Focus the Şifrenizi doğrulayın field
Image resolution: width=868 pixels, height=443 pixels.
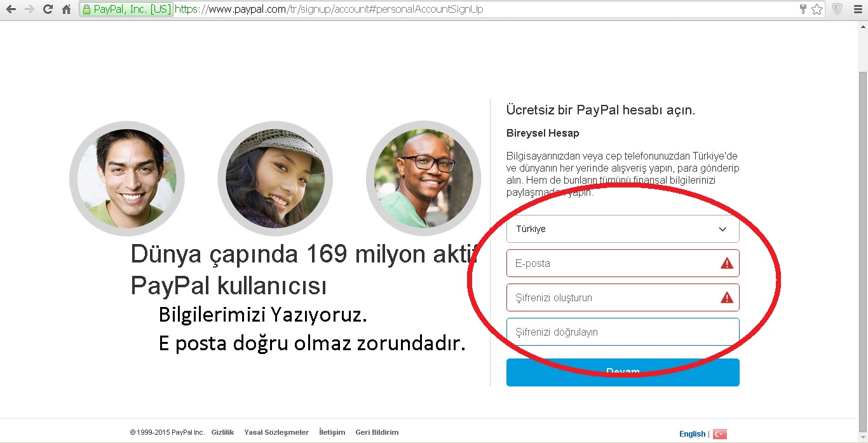pyautogui.click(x=623, y=332)
